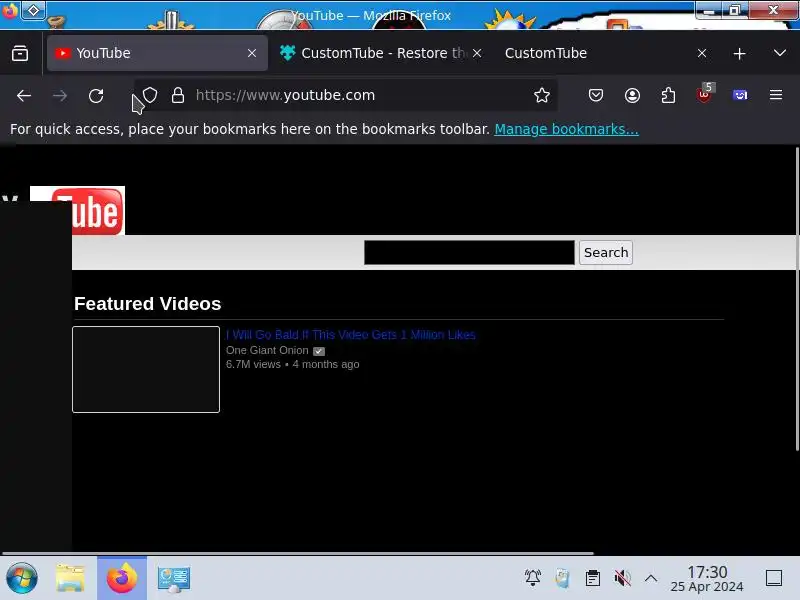Focus the YouTube search box

[469, 253]
